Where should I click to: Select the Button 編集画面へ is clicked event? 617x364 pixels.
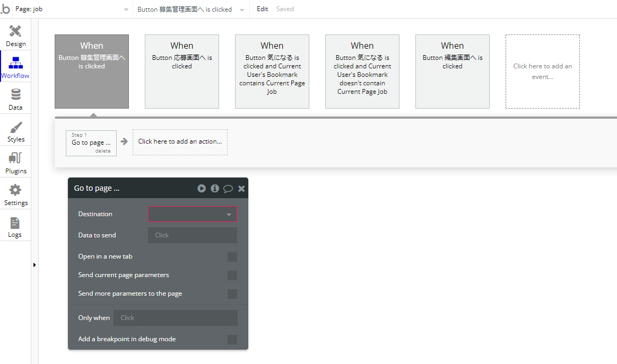[452, 71]
